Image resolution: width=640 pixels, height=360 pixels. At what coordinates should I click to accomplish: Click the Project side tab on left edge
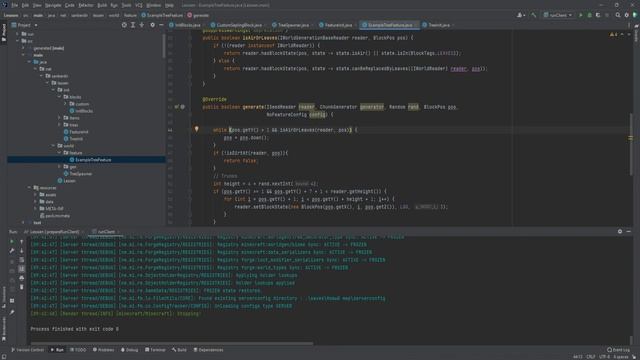(x=4, y=33)
